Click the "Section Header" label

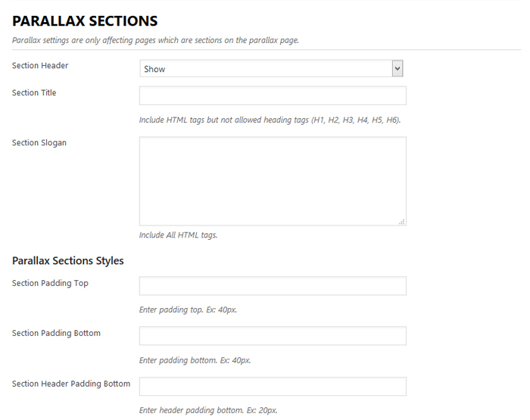pos(40,66)
